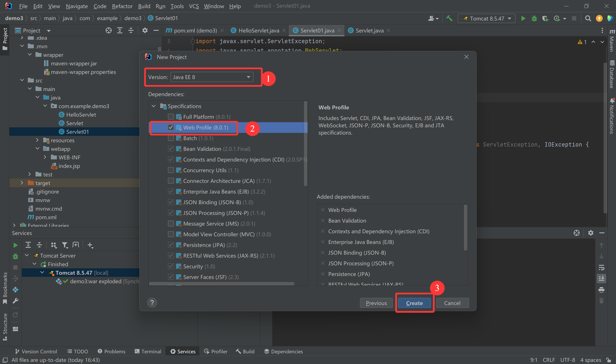Collapse the Specifications tree node

click(x=154, y=106)
